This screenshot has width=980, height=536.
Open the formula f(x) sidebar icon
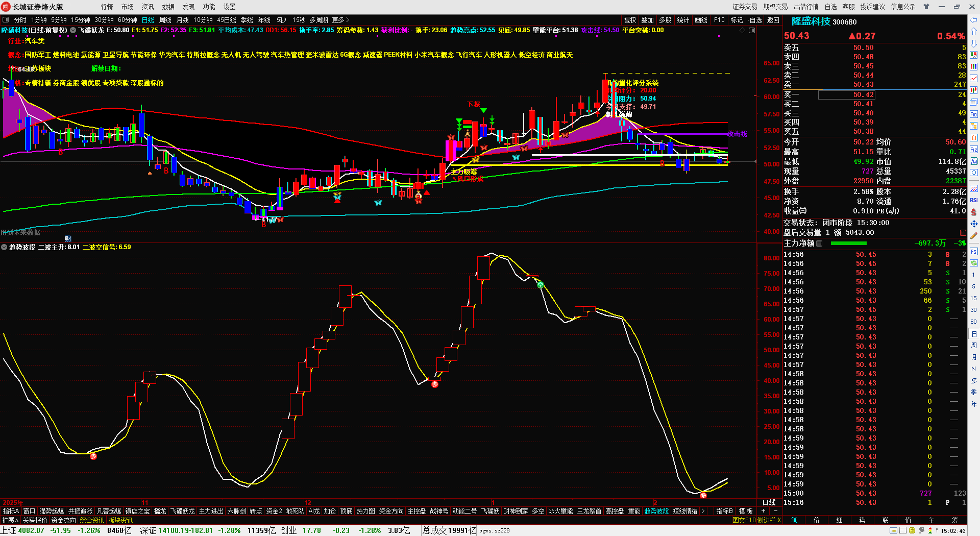point(974,161)
